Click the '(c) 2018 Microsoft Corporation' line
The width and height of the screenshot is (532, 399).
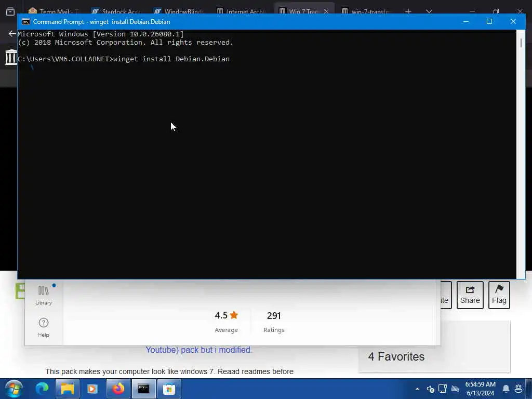[x=126, y=43]
